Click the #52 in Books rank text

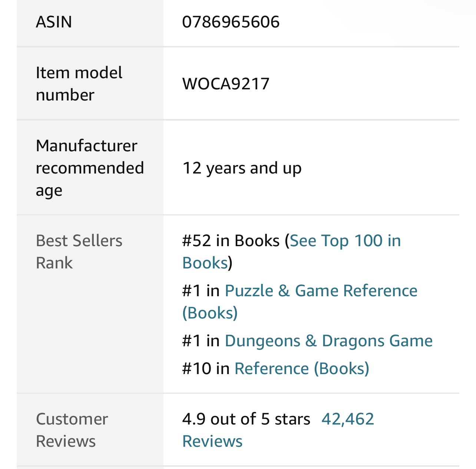(x=231, y=241)
